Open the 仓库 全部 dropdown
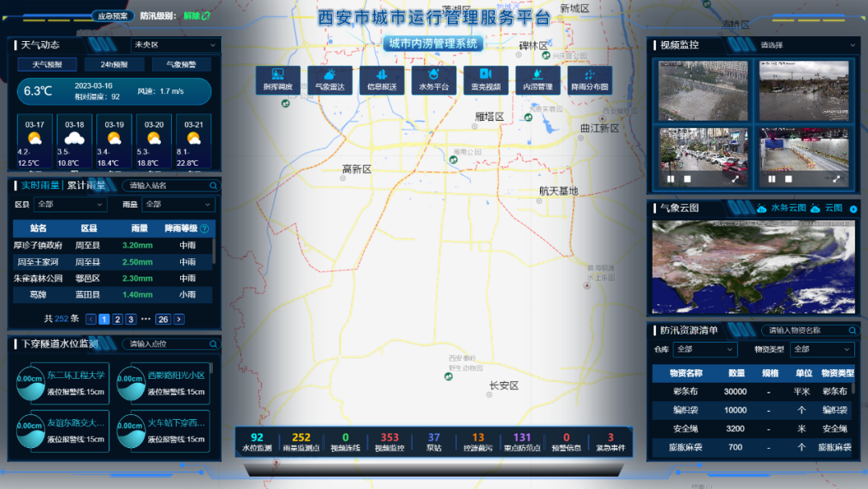This screenshot has width=868, height=489. (x=705, y=349)
